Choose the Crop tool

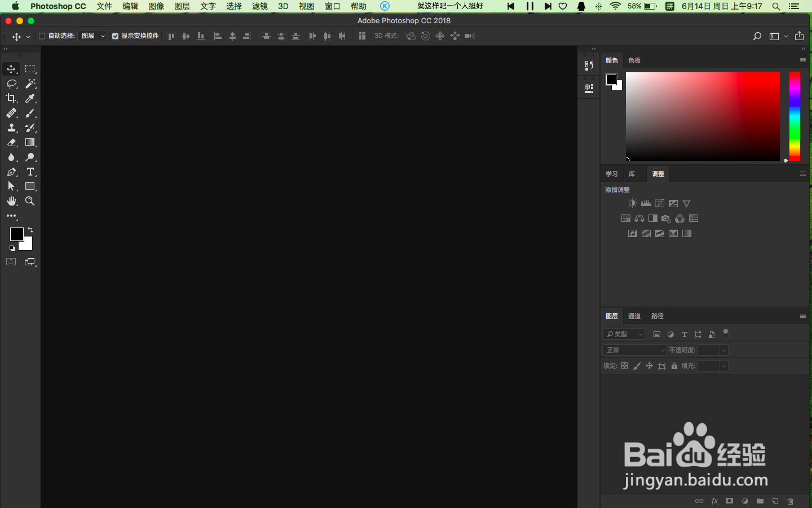pos(10,98)
